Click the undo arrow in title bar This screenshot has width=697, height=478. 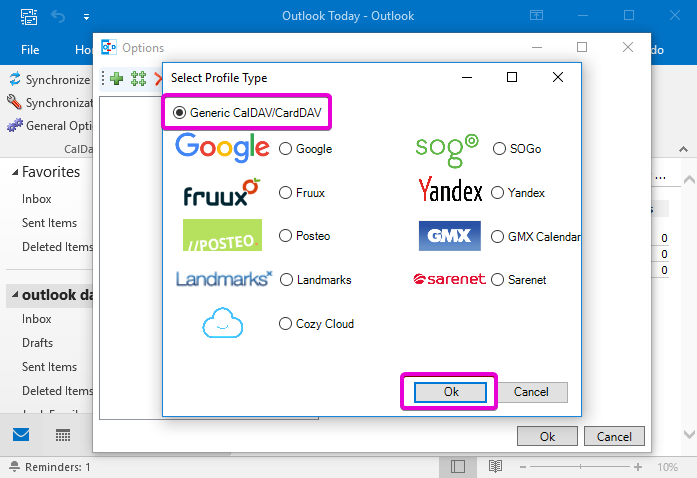tap(58, 16)
